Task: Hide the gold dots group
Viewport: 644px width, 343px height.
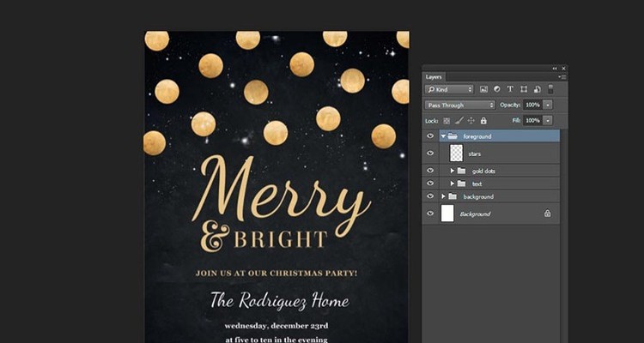Action: point(430,171)
